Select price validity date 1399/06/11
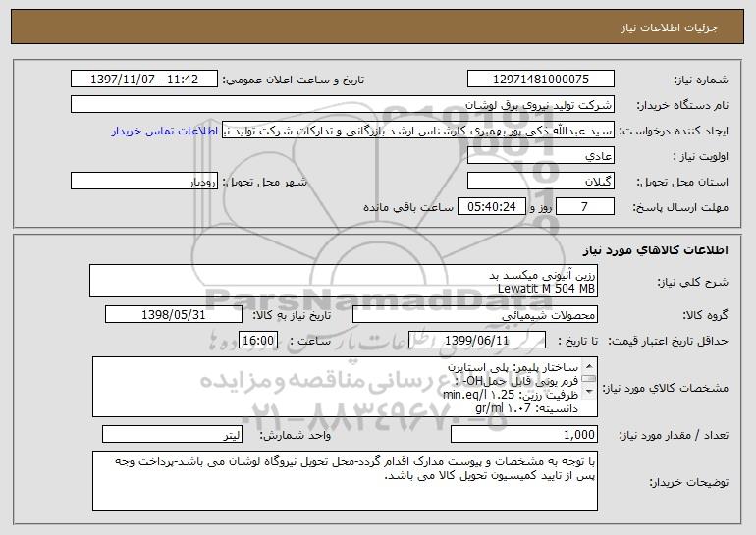Screen dimensions: 756x535 tap(477, 341)
